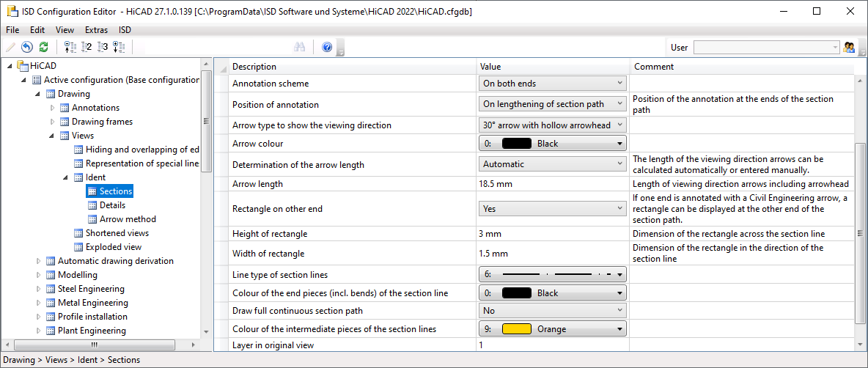The image size is (868, 368).
Task: Open the Draw full continuous section path dropdown
Action: click(x=553, y=310)
